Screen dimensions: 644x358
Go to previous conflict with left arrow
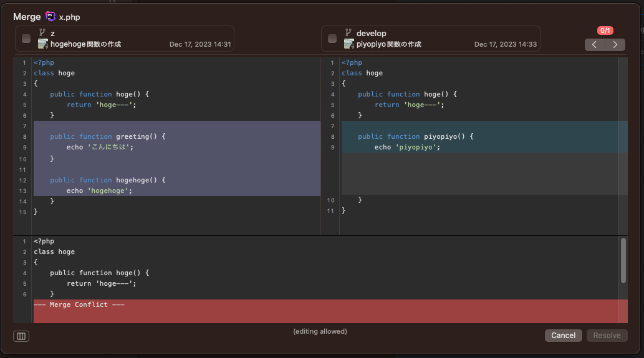tap(595, 45)
